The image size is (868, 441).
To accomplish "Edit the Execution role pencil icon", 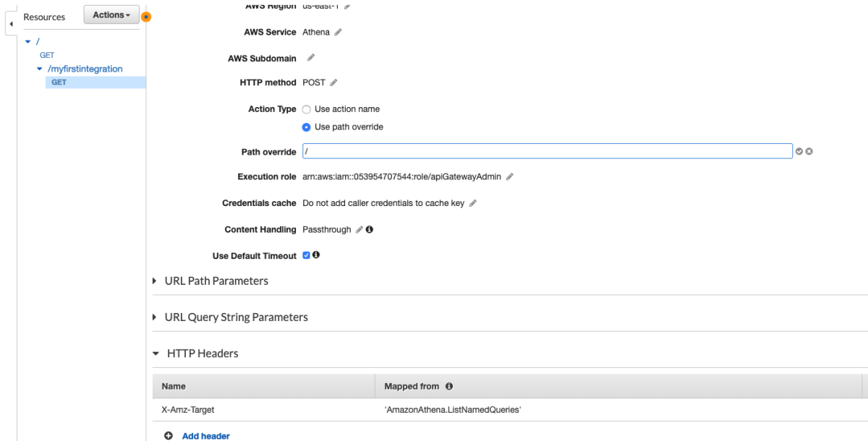I will [x=510, y=177].
